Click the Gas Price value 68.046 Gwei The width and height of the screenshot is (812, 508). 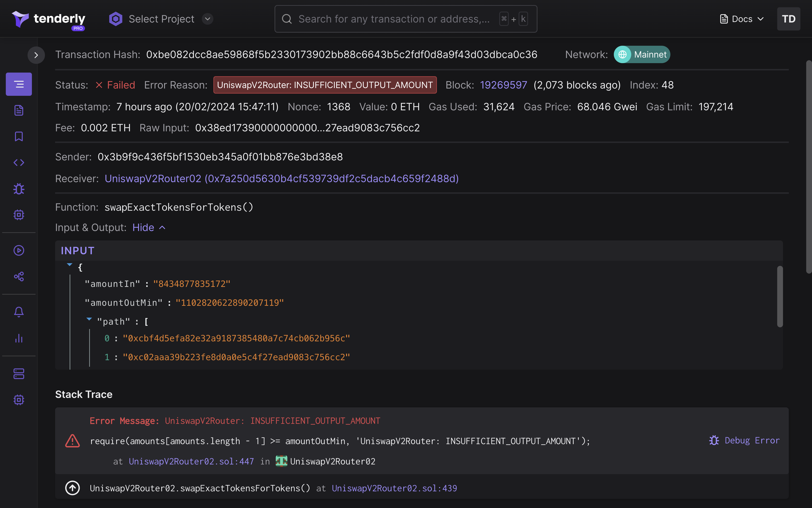pos(607,107)
